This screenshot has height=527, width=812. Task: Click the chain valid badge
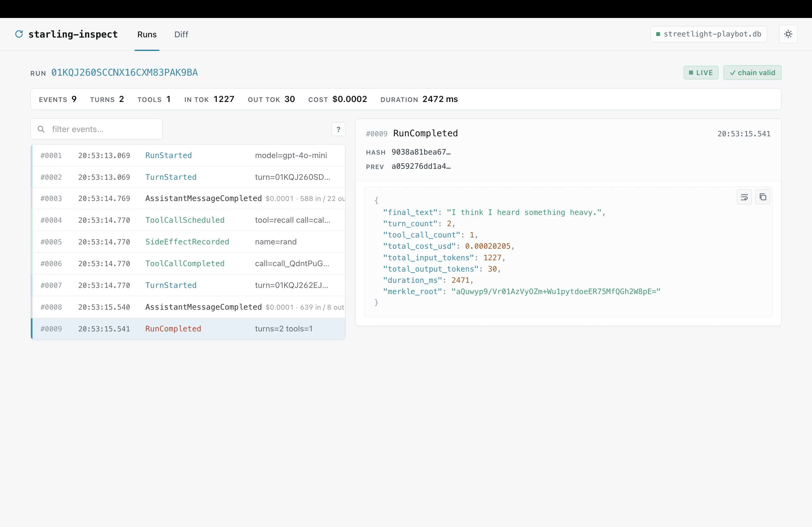pos(752,73)
